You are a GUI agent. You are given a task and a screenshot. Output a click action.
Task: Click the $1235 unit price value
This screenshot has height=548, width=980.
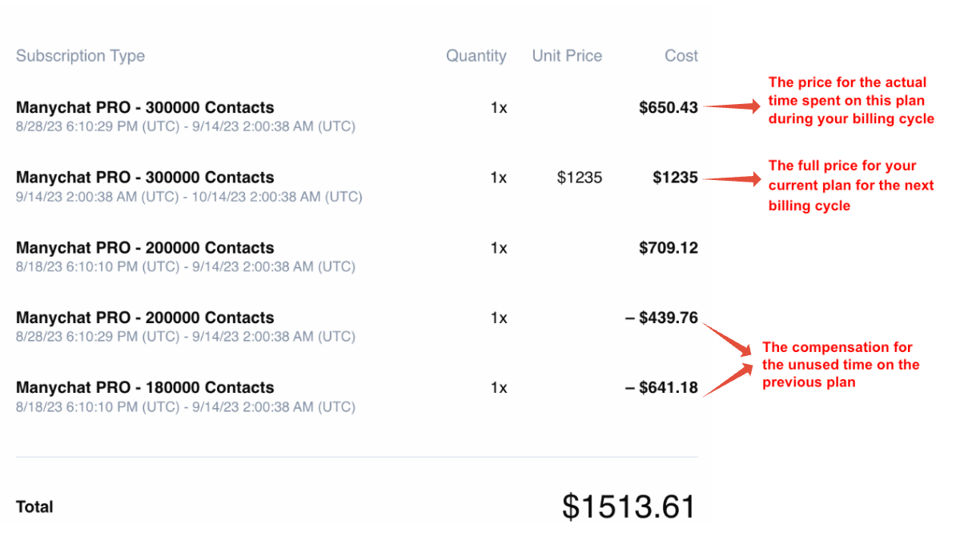(579, 178)
